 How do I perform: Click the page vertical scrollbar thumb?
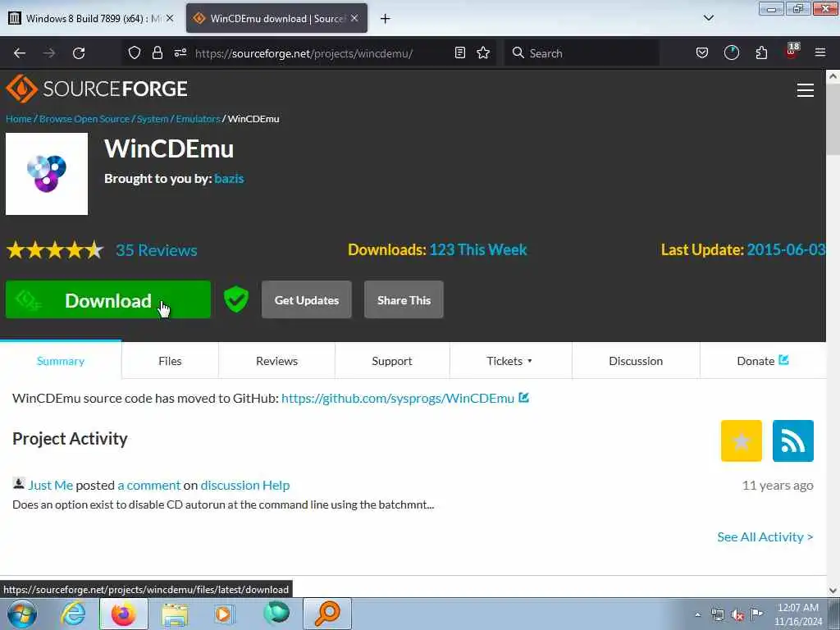coord(833,119)
